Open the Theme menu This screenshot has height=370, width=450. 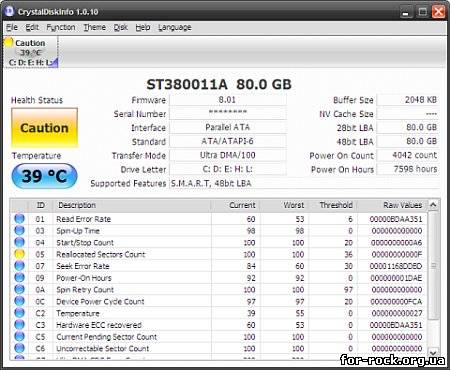95,27
